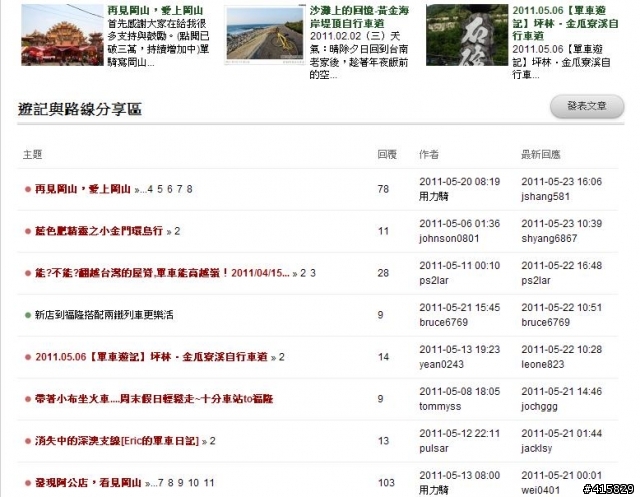Open topic 消失中的深澳支線

click(117, 441)
